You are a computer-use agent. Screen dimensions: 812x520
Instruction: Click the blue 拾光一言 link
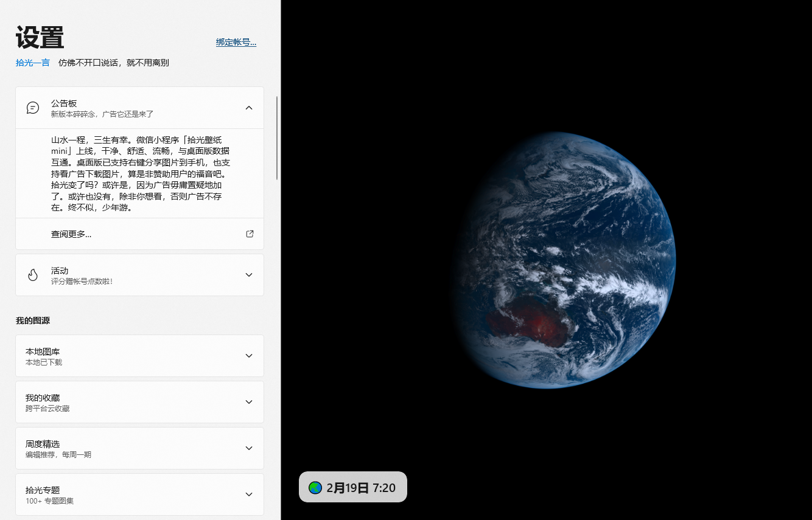(33, 63)
